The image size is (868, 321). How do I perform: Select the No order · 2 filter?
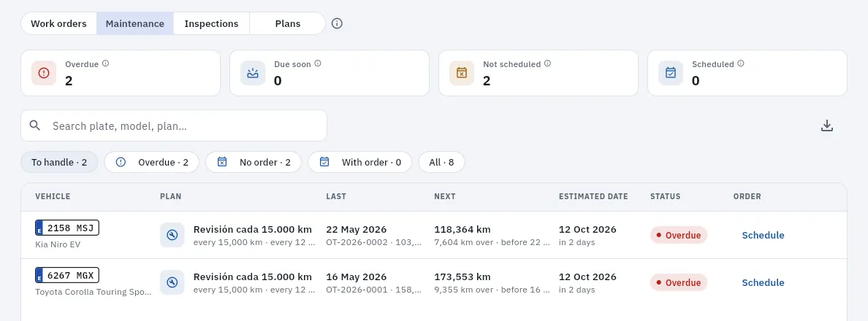(254, 163)
